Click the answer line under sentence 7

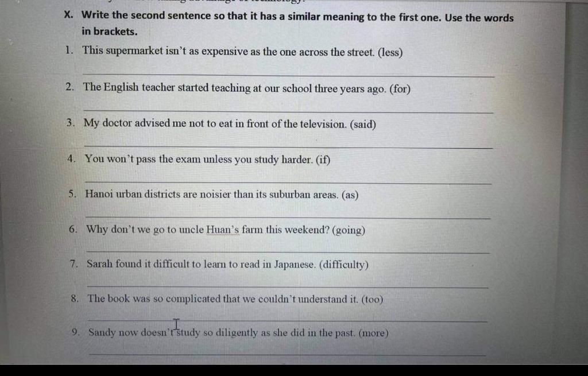(288, 286)
